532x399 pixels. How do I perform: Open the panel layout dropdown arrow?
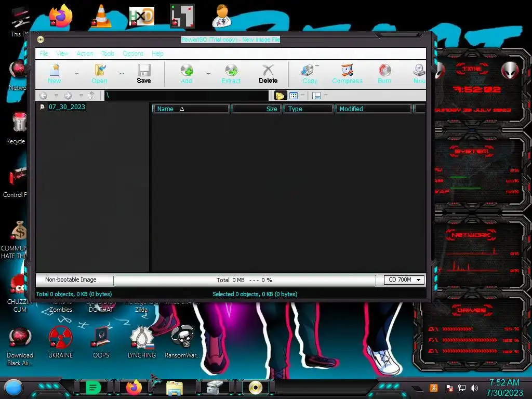coord(325,95)
